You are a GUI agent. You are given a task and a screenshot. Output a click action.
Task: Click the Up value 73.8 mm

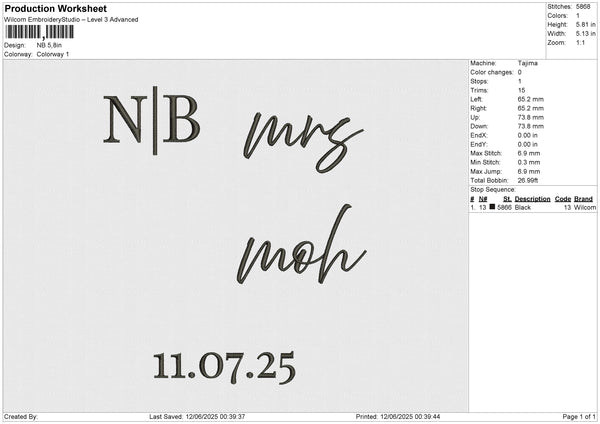click(530, 117)
